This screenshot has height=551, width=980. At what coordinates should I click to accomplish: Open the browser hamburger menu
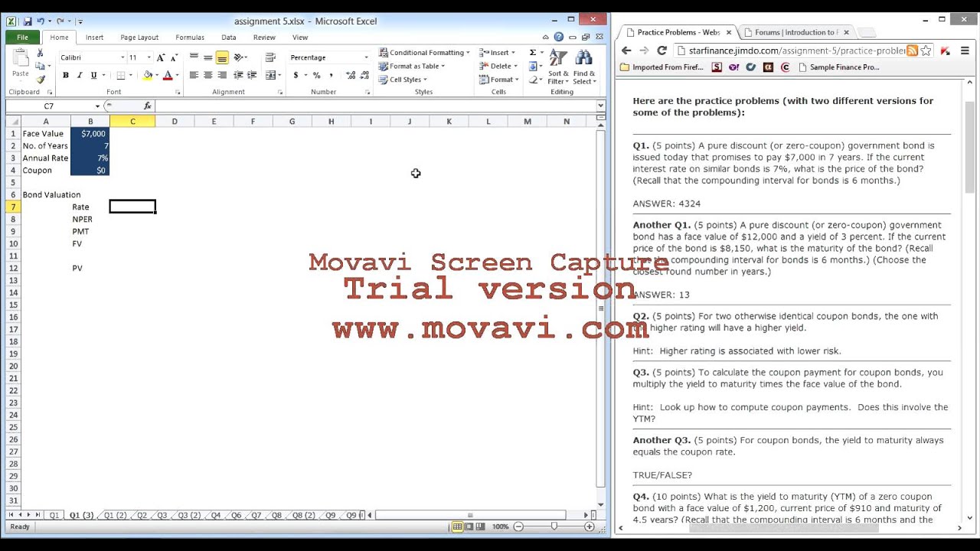(965, 51)
